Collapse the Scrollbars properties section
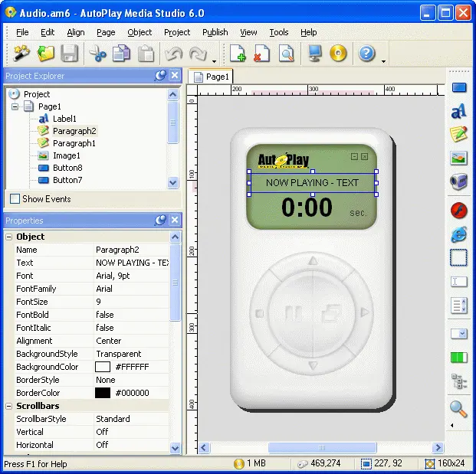The height and width of the screenshot is (474, 476). point(9,406)
